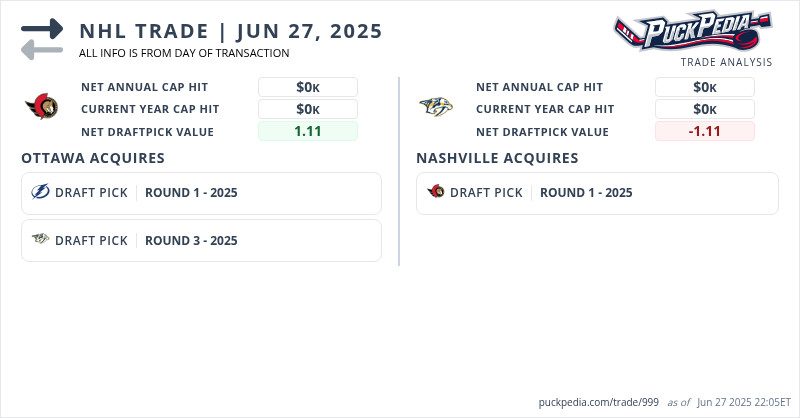Click the Senators logo in Nashville's acquired pick
800x418 pixels.
click(x=436, y=193)
